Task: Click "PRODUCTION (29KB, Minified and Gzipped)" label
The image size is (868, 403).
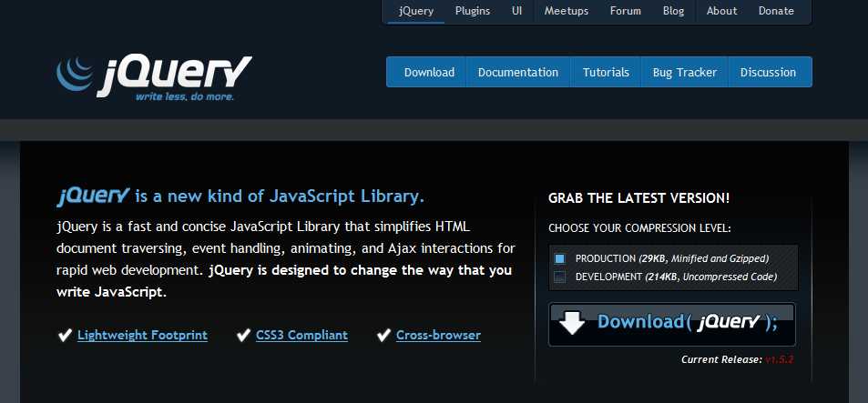Action: [x=672, y=258]
